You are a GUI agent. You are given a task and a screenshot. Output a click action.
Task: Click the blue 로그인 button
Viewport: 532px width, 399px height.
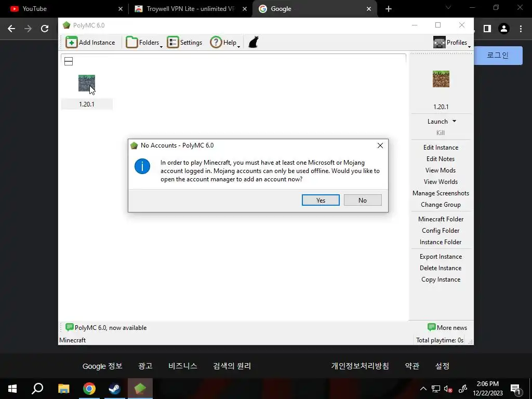click(498, 55)
